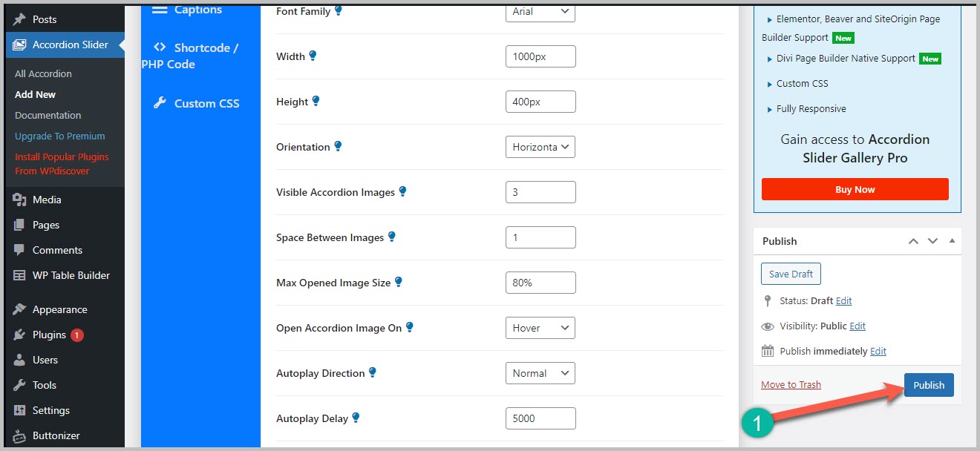Edit the Publish immediately schedule link
This screenshot has width=980, height=451.
878,351
